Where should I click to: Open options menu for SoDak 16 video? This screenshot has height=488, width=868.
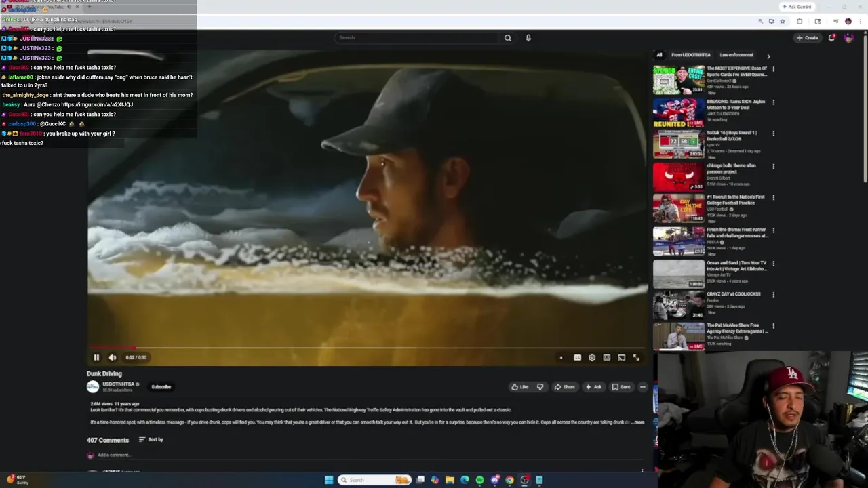773,134
